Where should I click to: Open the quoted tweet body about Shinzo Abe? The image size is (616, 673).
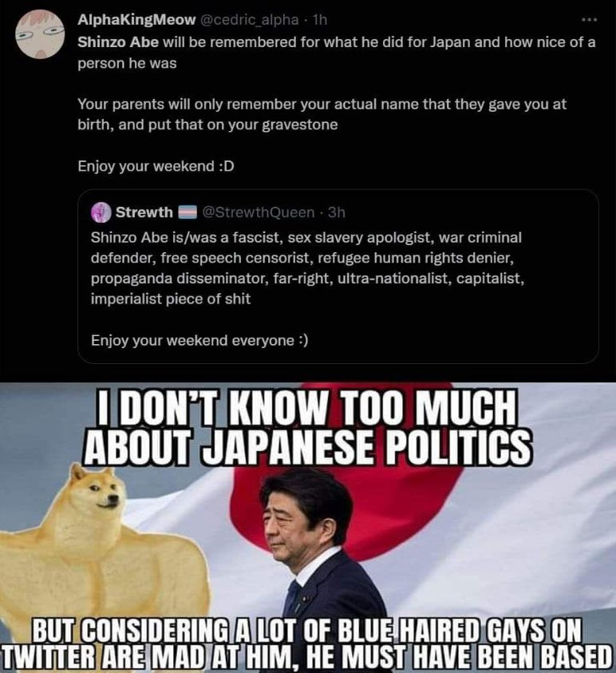307,267
